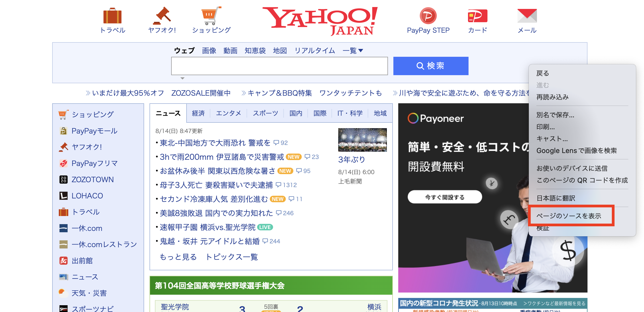Click the トラベル suitcase icon in sidebar
The height and width of the screenshot is (312, 644).
(63, 212)
